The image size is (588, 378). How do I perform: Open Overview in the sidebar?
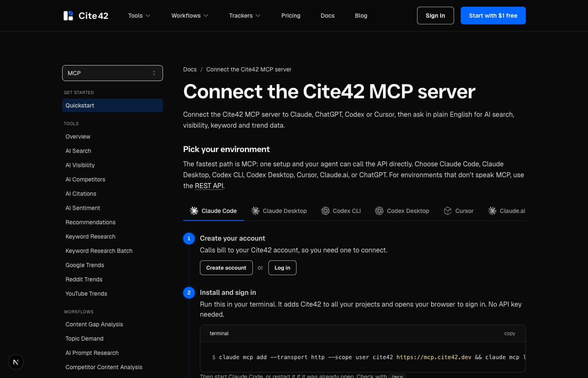[x=113, y=136]
